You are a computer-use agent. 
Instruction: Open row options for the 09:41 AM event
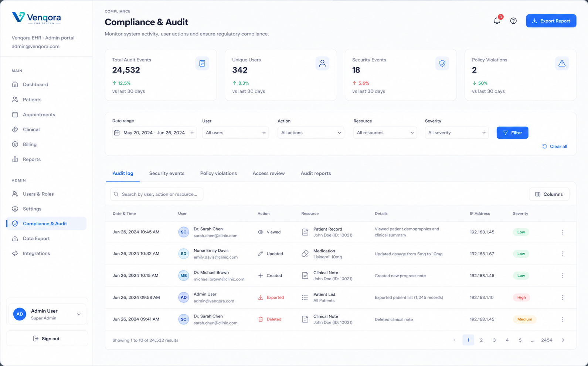(x=563, y=319)
